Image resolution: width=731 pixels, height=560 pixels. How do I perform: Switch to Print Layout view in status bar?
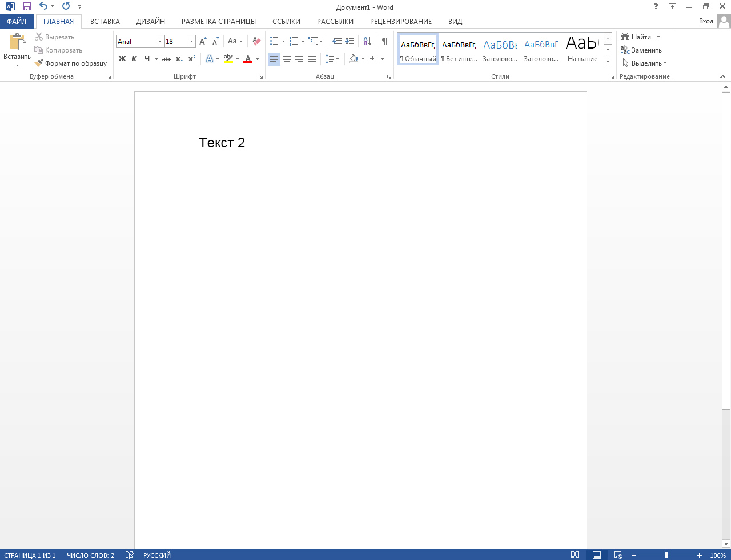597,555
